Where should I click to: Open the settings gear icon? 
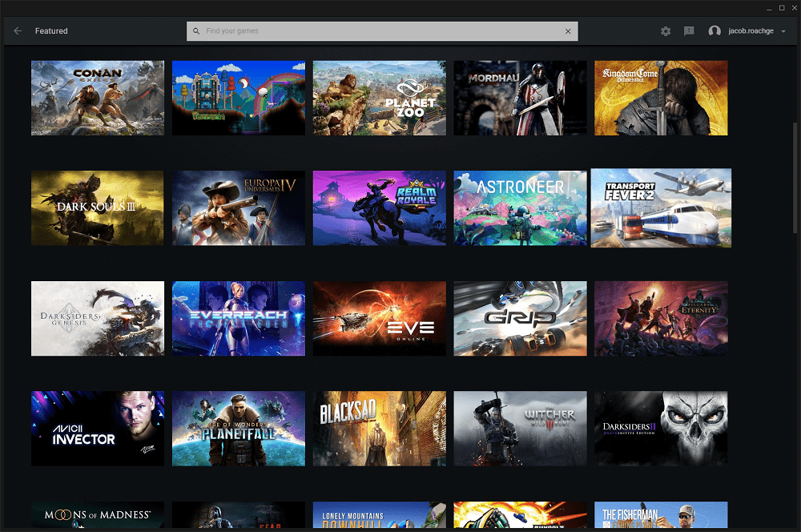pyautogui.click(x=666, y=31)
